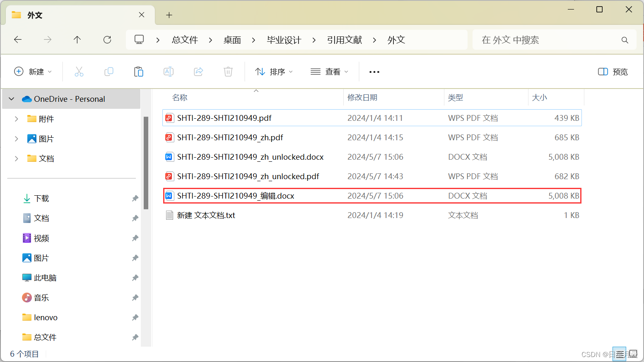
Task: Add a new tab
Action: click(169, 15)
